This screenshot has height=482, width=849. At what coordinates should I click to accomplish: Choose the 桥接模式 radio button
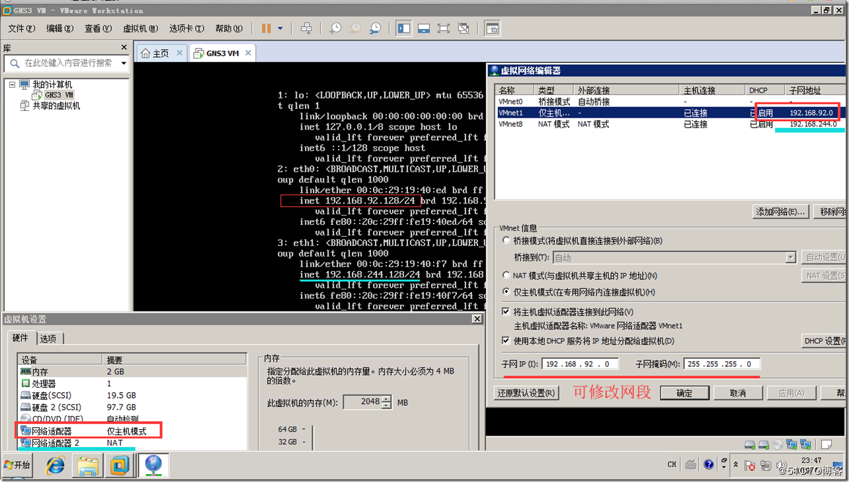506,240
